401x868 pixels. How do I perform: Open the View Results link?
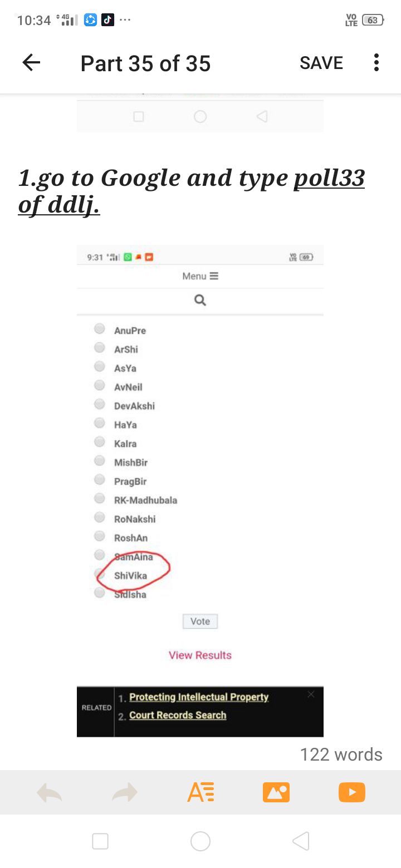point(200,655)
